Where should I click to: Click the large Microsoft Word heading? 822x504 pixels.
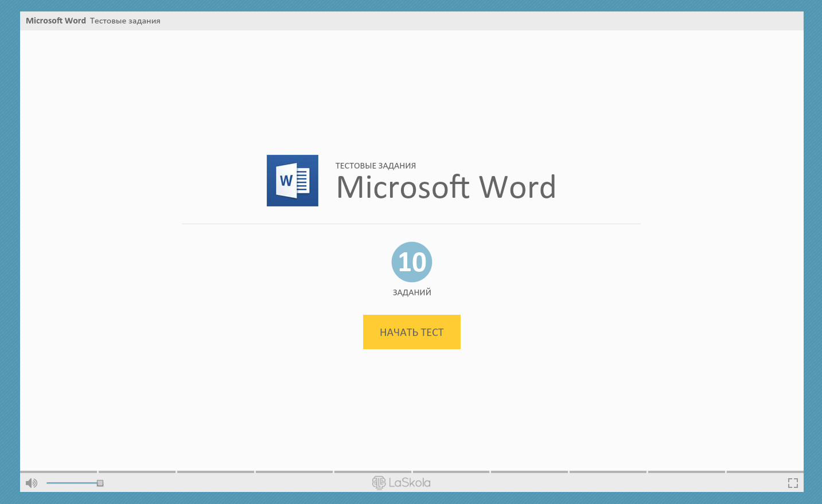[x=446, y=187]
